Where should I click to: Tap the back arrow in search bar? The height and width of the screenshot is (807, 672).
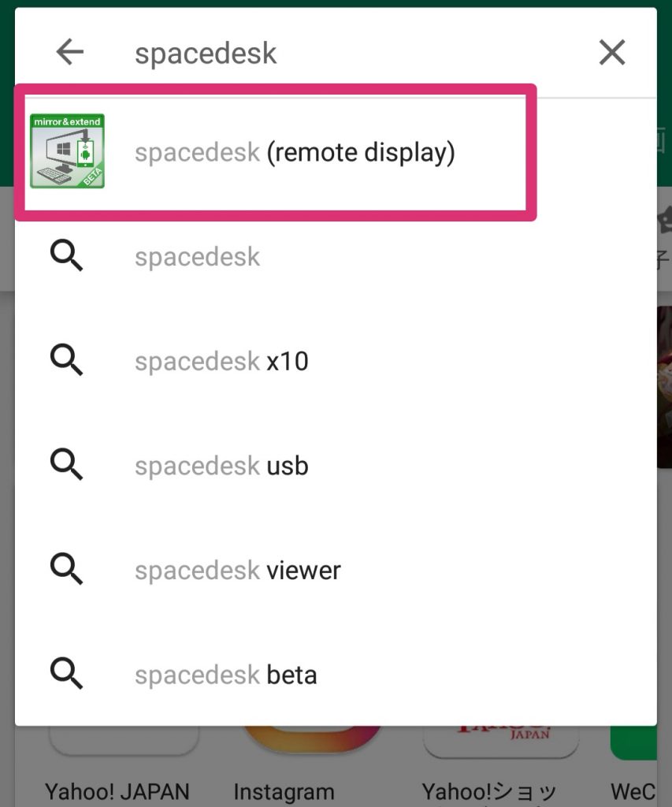(x=69, y=53)
